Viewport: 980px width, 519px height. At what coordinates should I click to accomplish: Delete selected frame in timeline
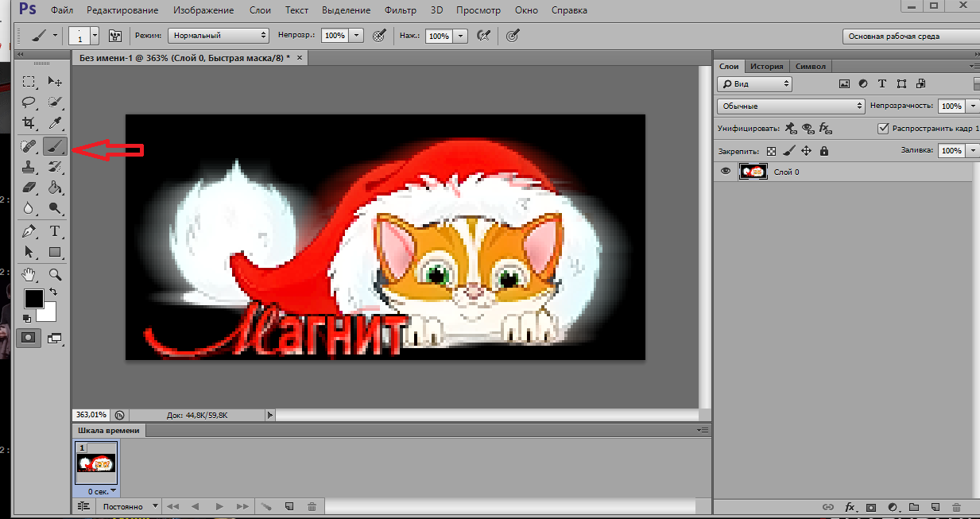click(x=312, y=506)
